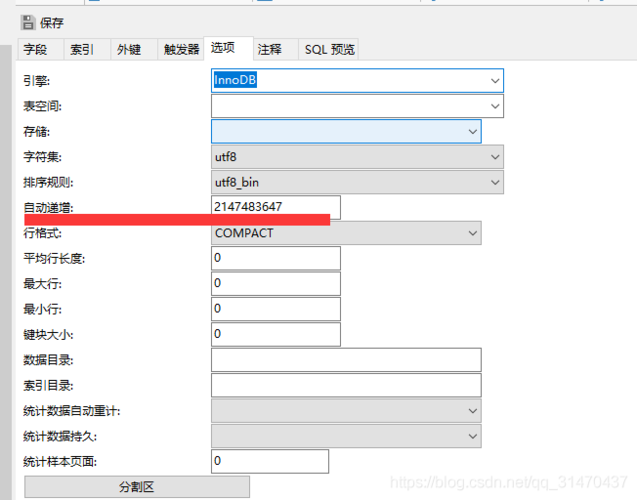Switch to the 索引 tab
637x500 pixels.
pos(87,50)
